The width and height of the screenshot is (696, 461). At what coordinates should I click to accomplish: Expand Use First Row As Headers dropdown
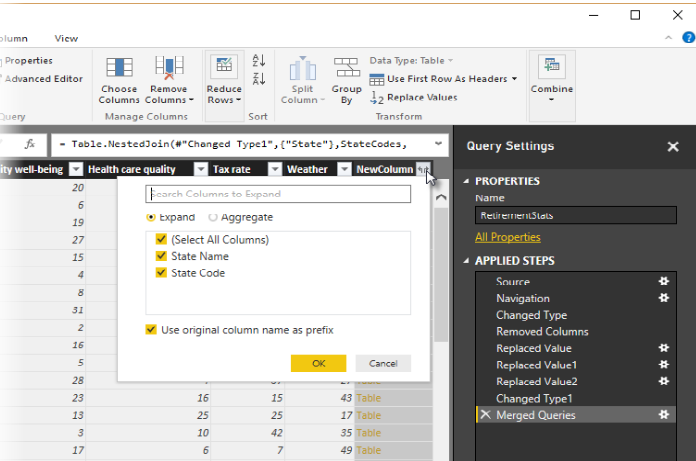pos(514,79)
